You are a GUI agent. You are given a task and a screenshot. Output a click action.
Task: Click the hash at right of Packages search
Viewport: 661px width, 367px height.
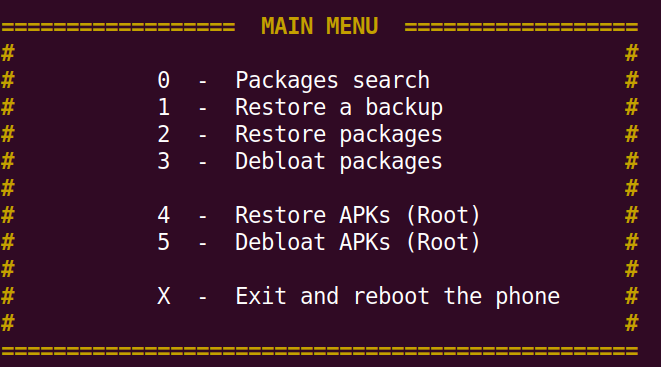coord(631,80)
